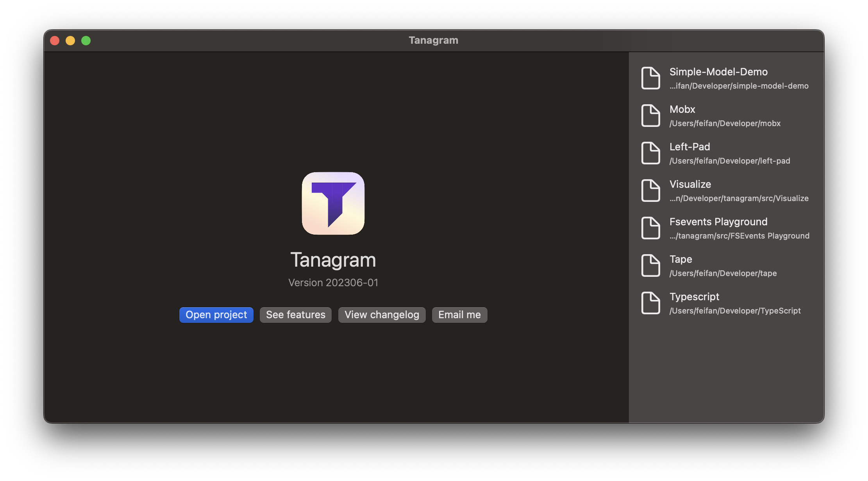Screen dimensions: 868x481
Task: Click the Version 202306-01 text
Action: [333, 283]
